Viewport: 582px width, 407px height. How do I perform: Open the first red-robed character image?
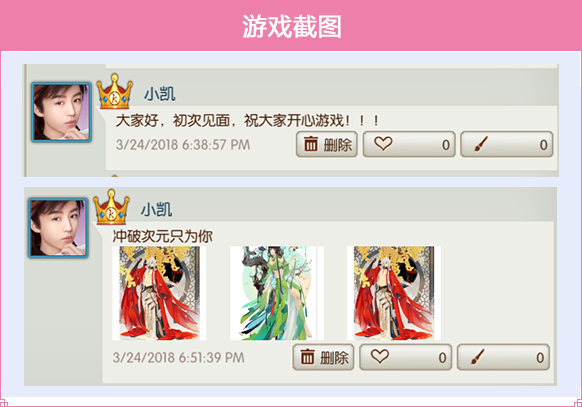(x=159, y=293)
